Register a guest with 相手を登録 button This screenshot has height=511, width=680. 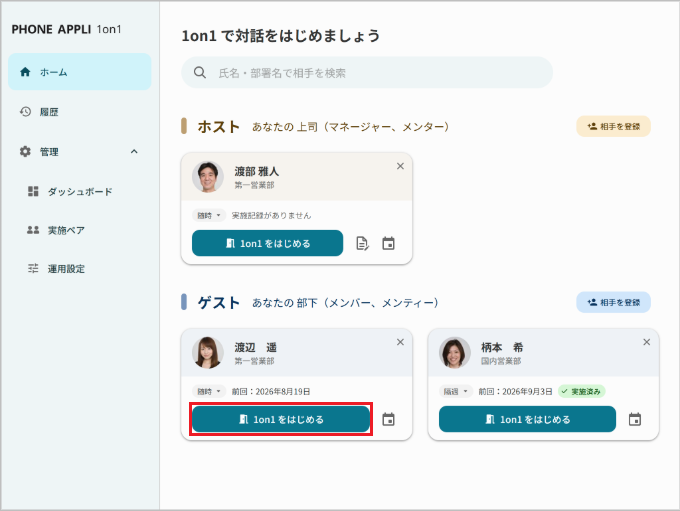613,302
